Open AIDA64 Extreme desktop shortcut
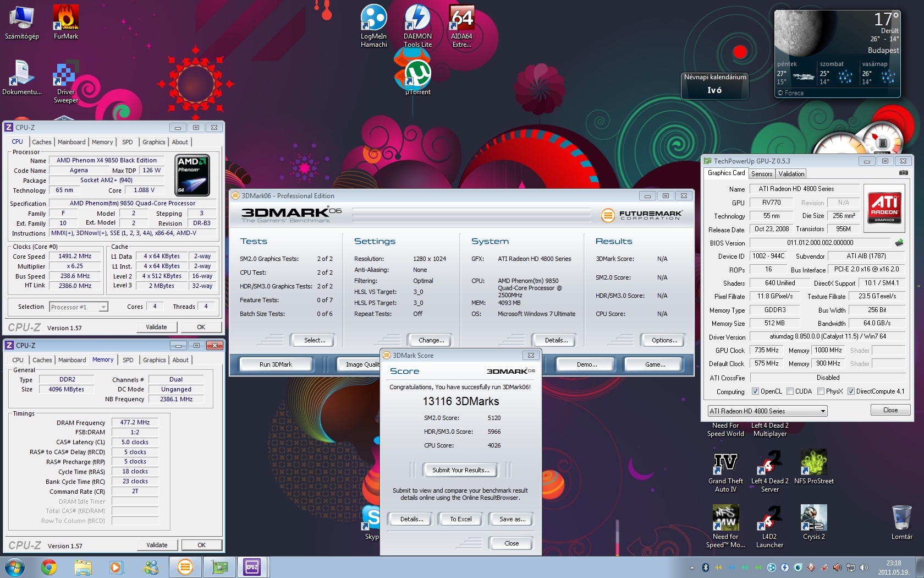Viewport: 924px width, 578px height. [x=462, y=26]
